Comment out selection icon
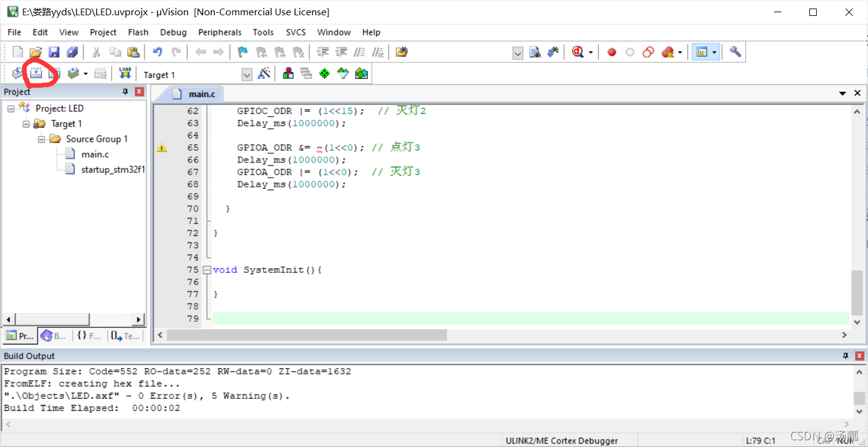 (x=360, y=53)
